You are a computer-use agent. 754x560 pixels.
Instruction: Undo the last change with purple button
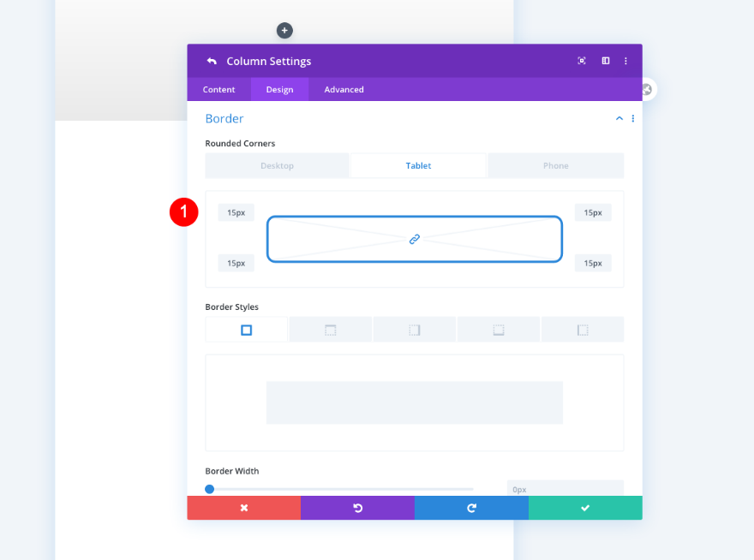point(357,508)
